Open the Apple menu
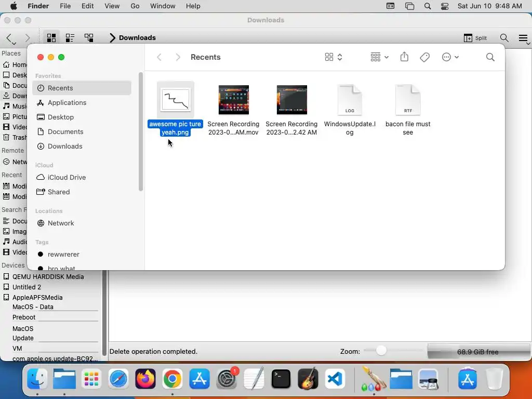 coord(14,6)
